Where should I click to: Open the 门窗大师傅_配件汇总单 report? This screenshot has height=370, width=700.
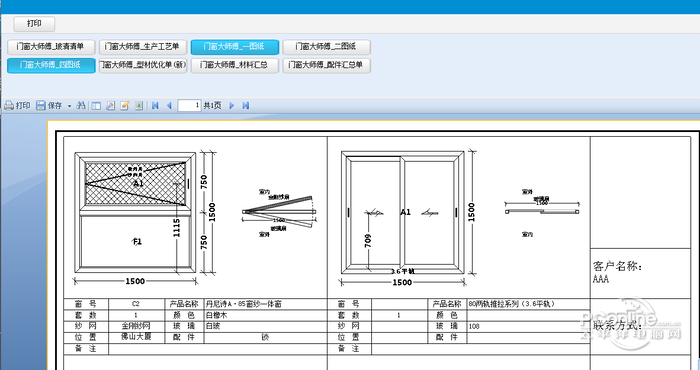point(326,65)
